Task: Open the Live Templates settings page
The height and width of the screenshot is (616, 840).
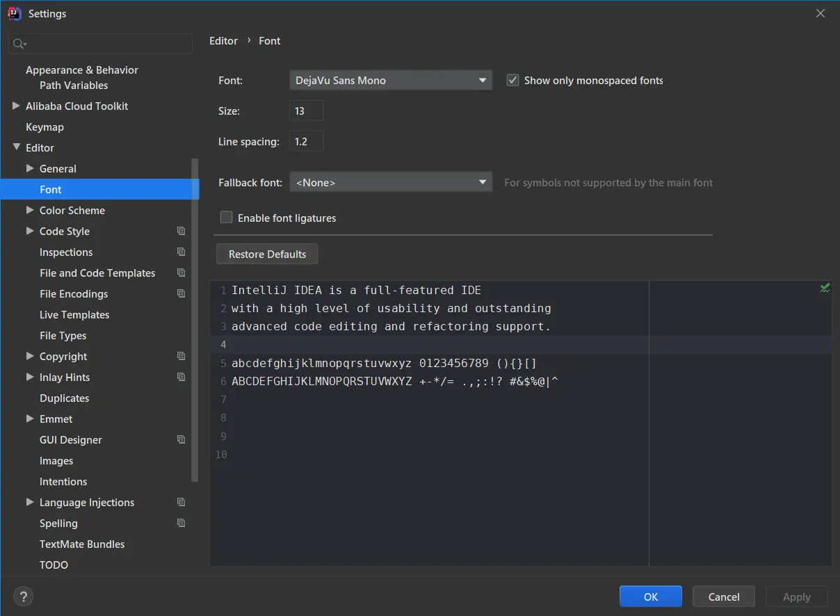Action: [x=74, y=315]
